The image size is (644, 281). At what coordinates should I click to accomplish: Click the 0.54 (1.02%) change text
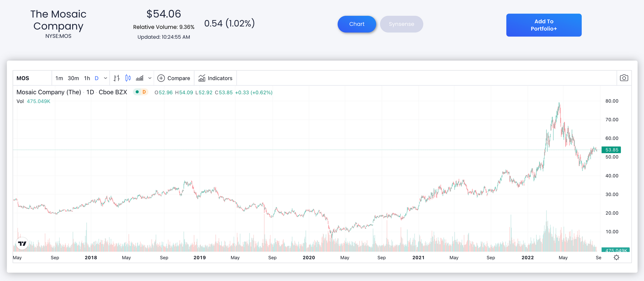[x=229, y=23]
